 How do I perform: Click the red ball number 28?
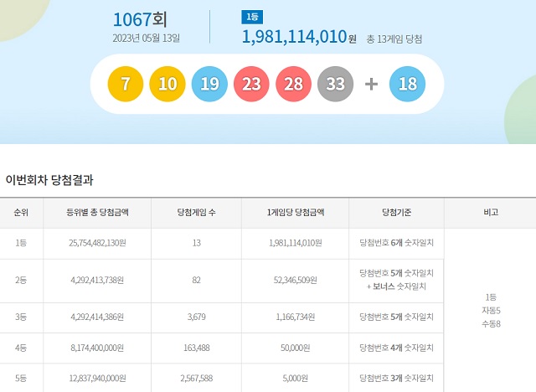(x=294, y=84)
